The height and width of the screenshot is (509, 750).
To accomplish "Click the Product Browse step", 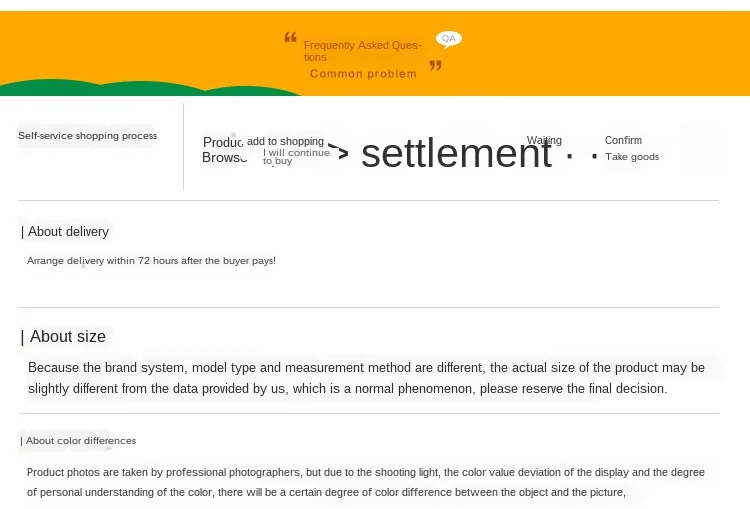I will click(223, 150).
